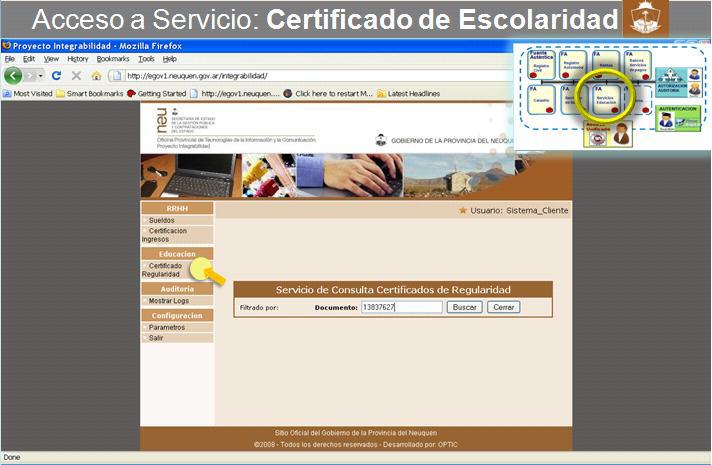Click the Documento number input field

(x=401, y=307)
